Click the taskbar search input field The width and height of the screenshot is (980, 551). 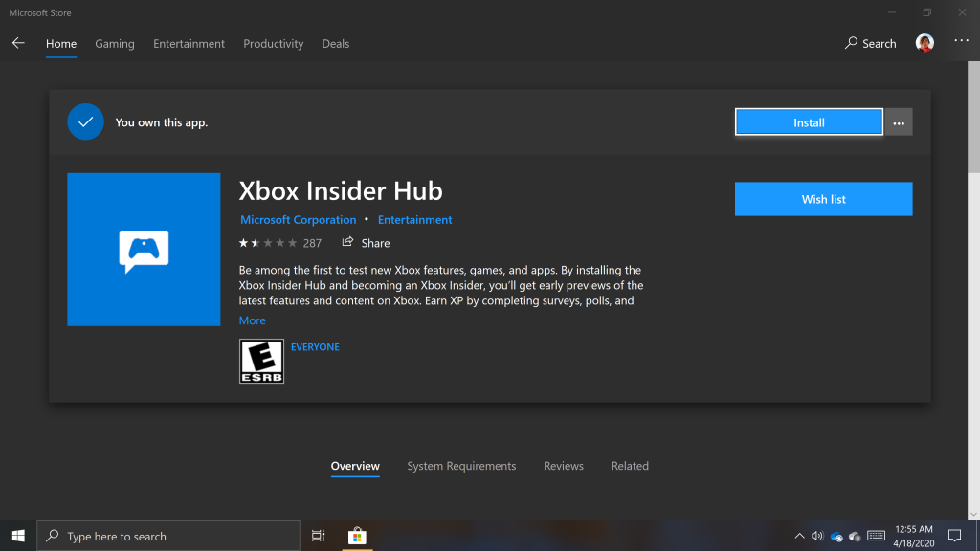click(x=168, y=536)
